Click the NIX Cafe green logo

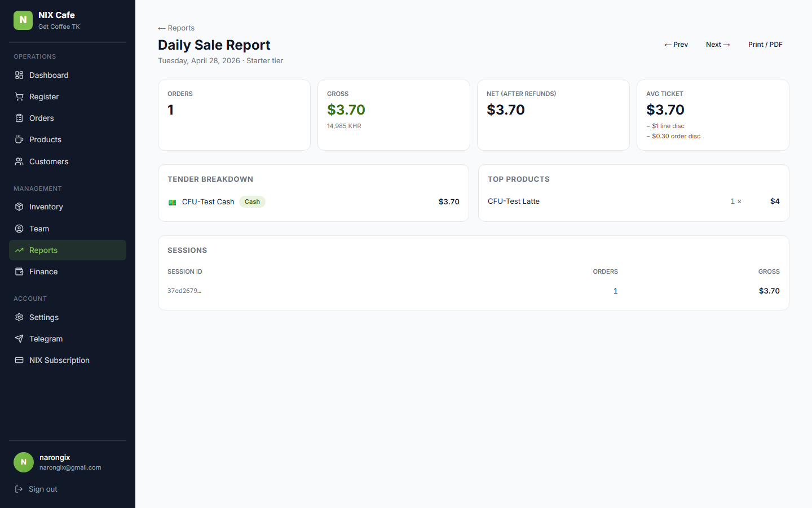pos(23,20)
